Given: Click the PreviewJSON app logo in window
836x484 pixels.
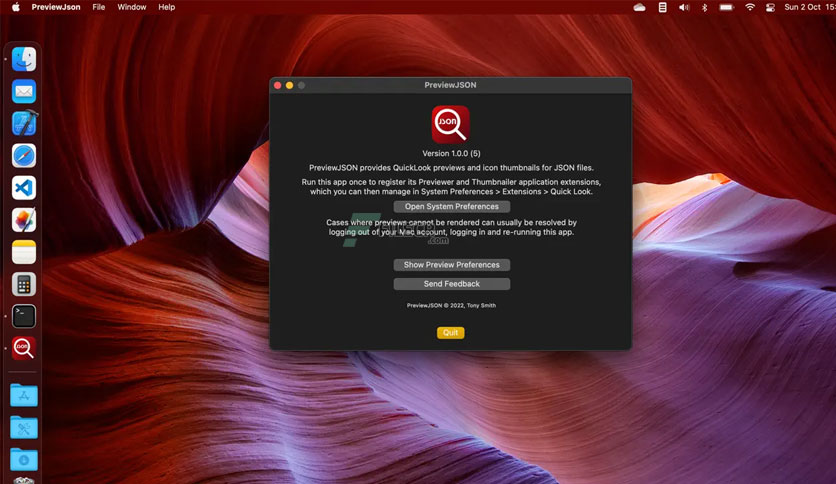Looking at the screenshot, I should (x=451, y=124).
